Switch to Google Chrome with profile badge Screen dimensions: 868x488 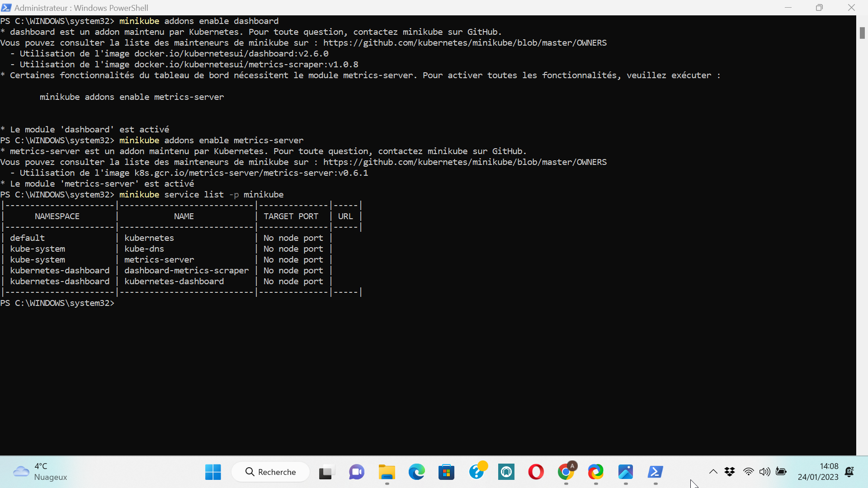566,472
